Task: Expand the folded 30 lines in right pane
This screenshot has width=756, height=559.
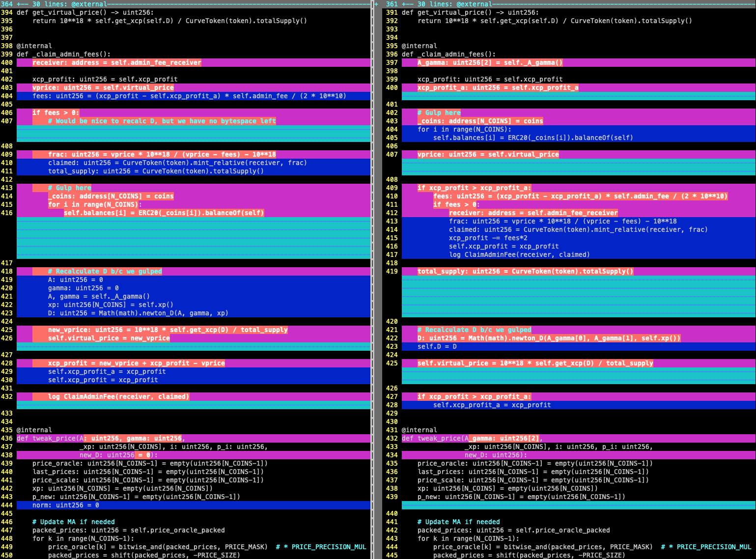Action: (x=579, y=4)
